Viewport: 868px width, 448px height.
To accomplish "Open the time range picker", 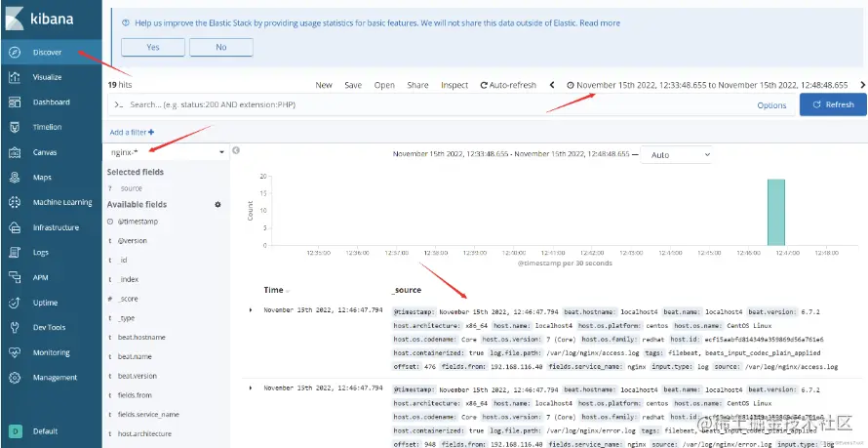I will pos(707,85).
